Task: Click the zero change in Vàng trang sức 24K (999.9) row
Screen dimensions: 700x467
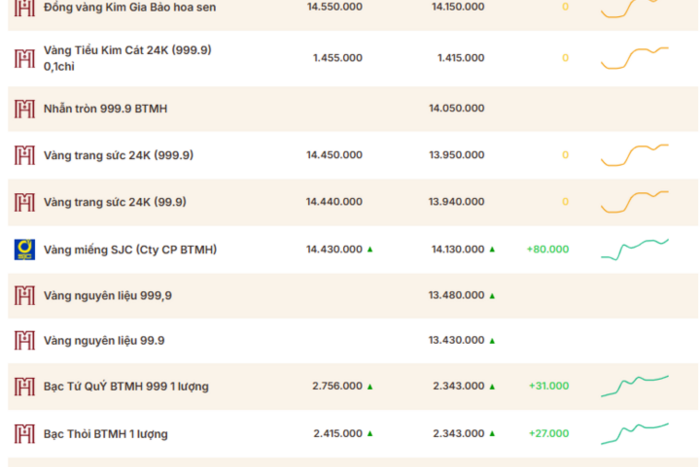Action: tap(565, 155)
